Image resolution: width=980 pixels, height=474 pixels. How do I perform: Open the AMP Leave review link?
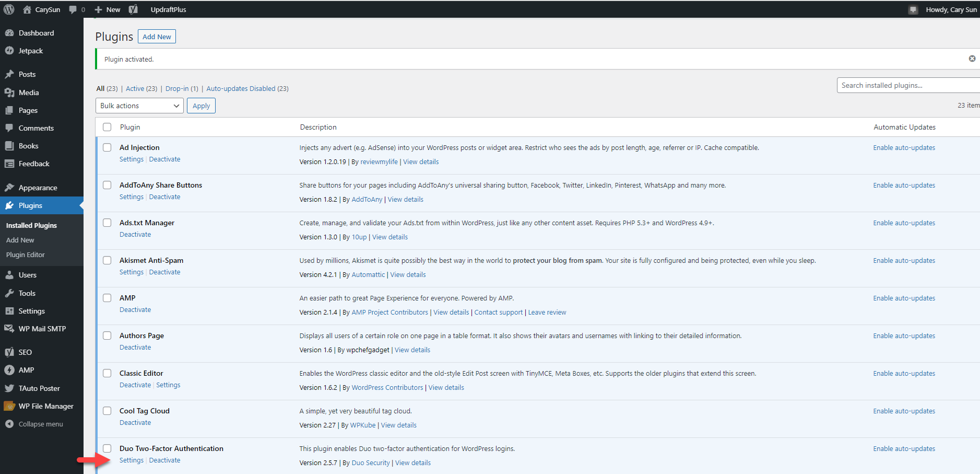547,313
